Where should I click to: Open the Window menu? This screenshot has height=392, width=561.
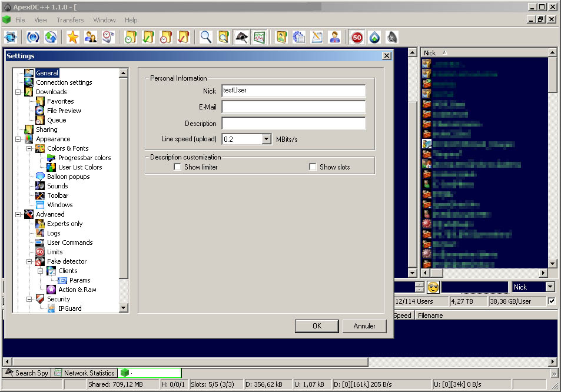(104, 20)
